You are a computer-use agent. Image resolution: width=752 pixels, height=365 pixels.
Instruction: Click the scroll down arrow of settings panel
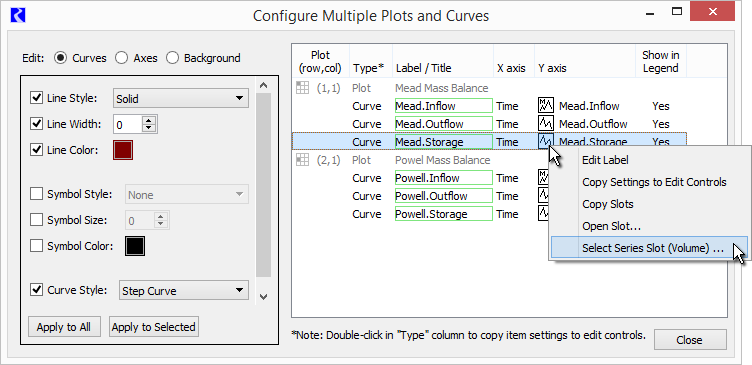[263, 297]
